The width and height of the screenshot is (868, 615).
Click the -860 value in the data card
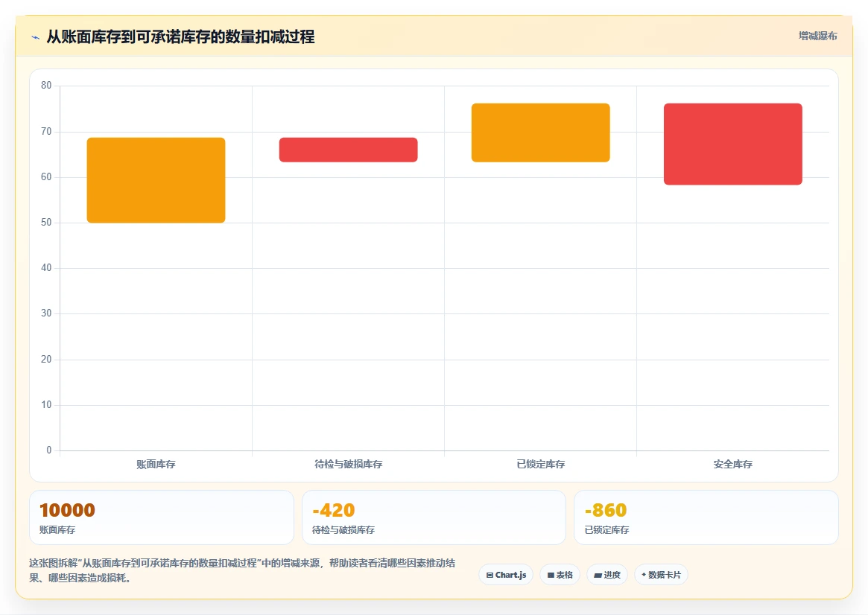click(606, 510)
